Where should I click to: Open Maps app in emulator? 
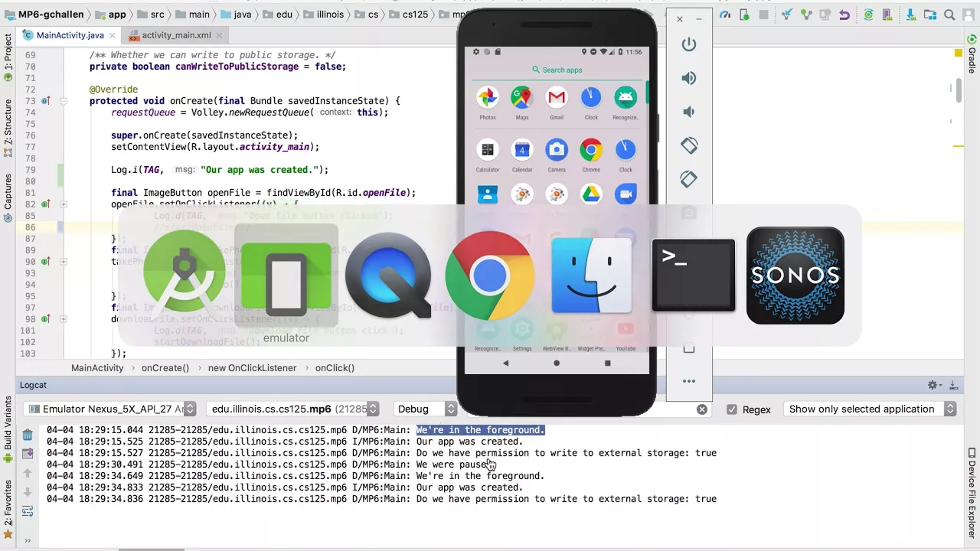pos(521,98)
